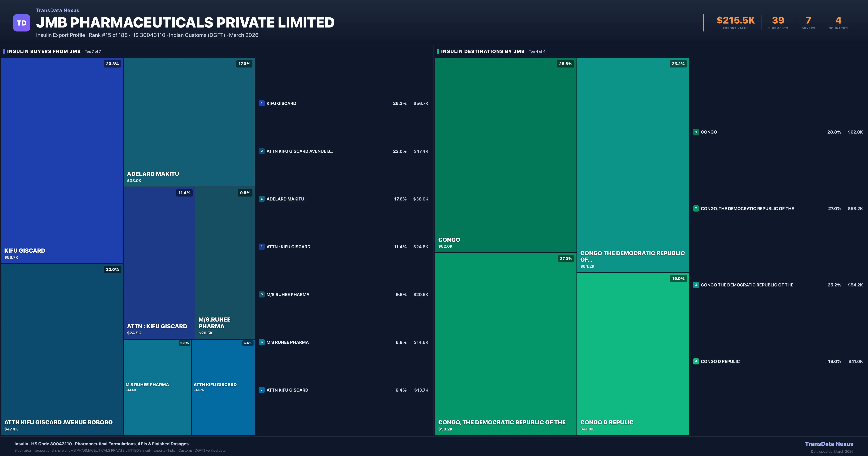This screenshot has height=456, width=868.
Task: Select the CONGO, THE DEMOCRATIC REPUBLIC OF THE treemap block
Action: (x=505, y=344)
